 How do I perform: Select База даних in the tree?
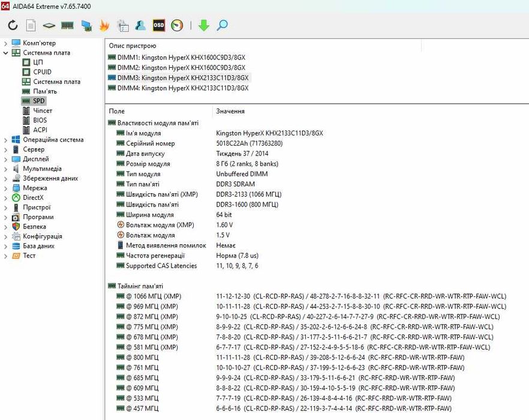[x=38, y=246]
